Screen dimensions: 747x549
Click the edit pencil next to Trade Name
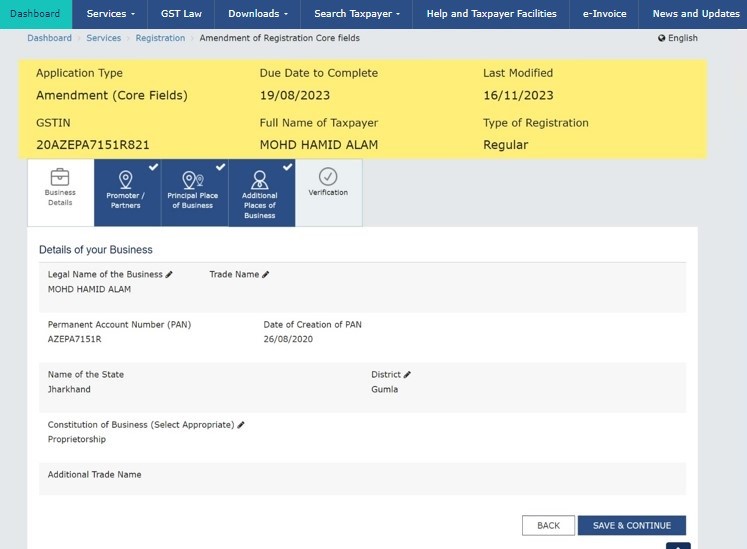[265, 274]
